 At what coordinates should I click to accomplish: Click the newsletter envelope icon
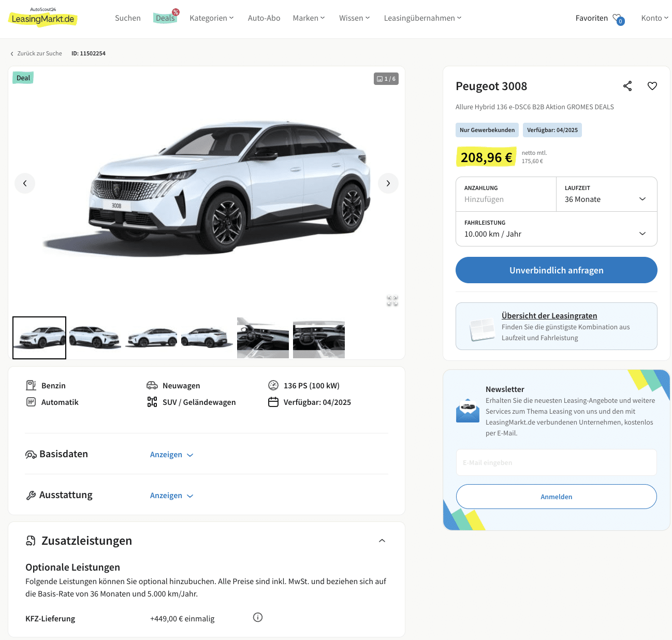click(x=468, y=411)
